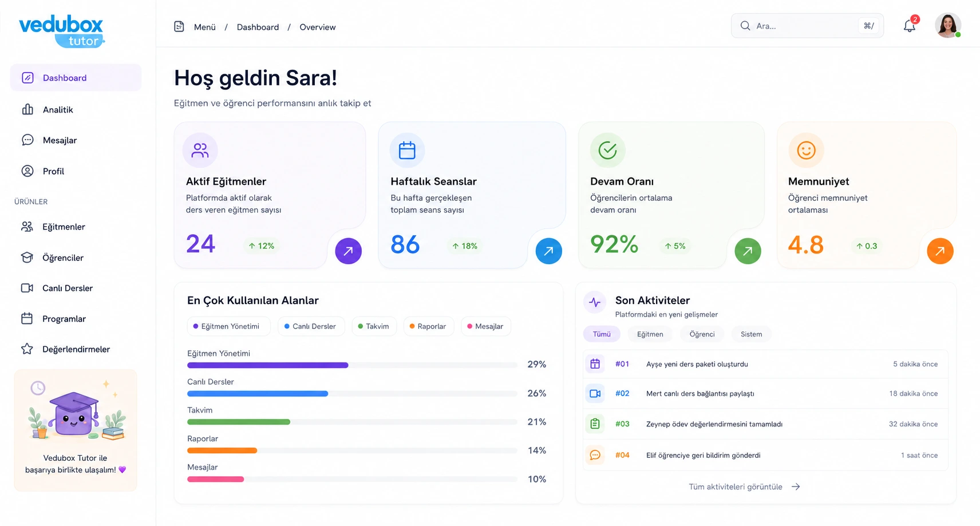Image resolution: width=980 pixels, height=526 pixels.
Task: Click the calendar icon for activity #01
Action: tap(595, 364)
